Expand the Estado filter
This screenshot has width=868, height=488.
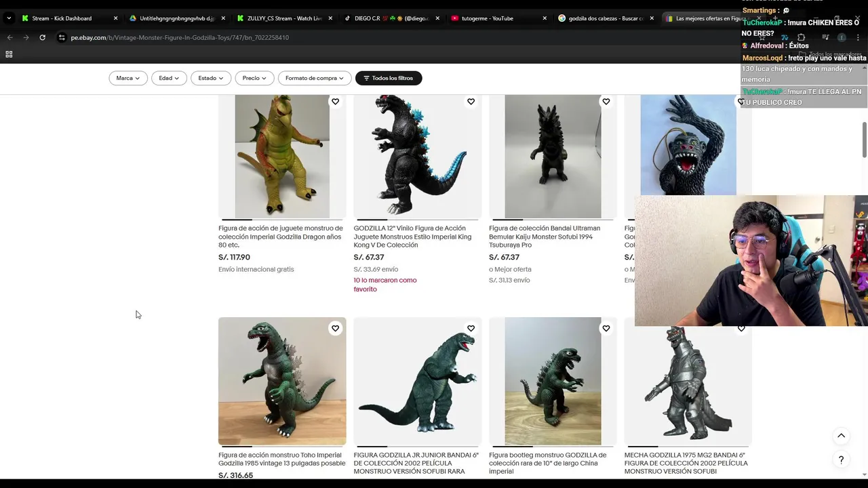coord(211,78)
